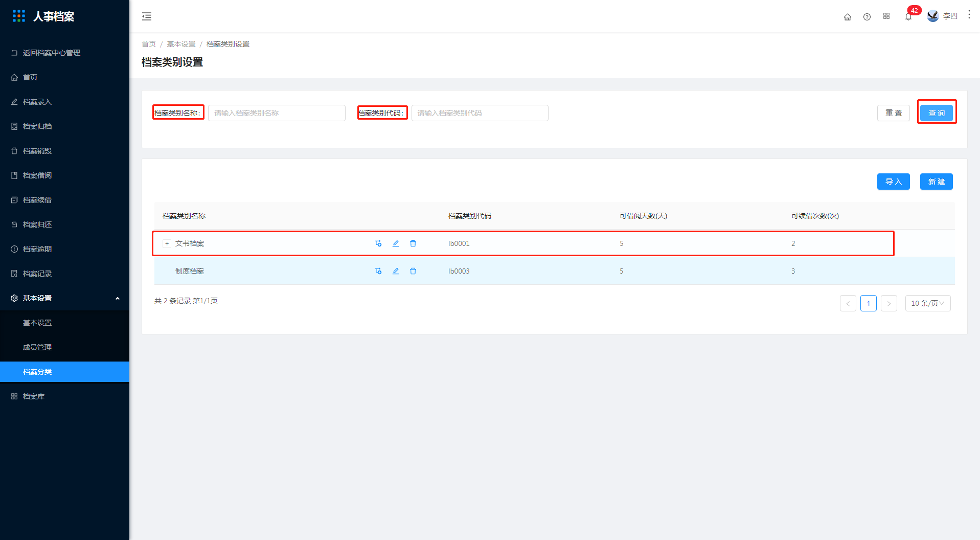Click the lb0003 code cell
The image size is (980, 540).
tap(459, 271)
